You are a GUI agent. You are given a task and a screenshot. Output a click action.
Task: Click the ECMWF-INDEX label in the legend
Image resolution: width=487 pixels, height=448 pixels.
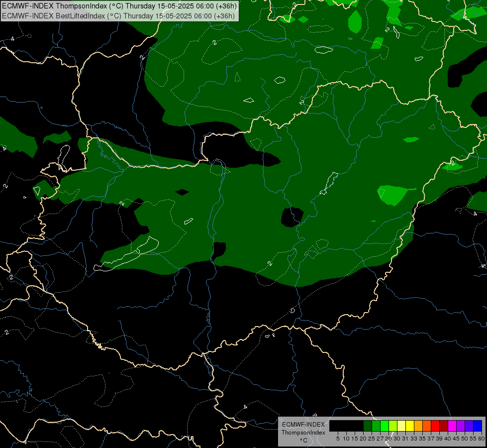(303, 425)
